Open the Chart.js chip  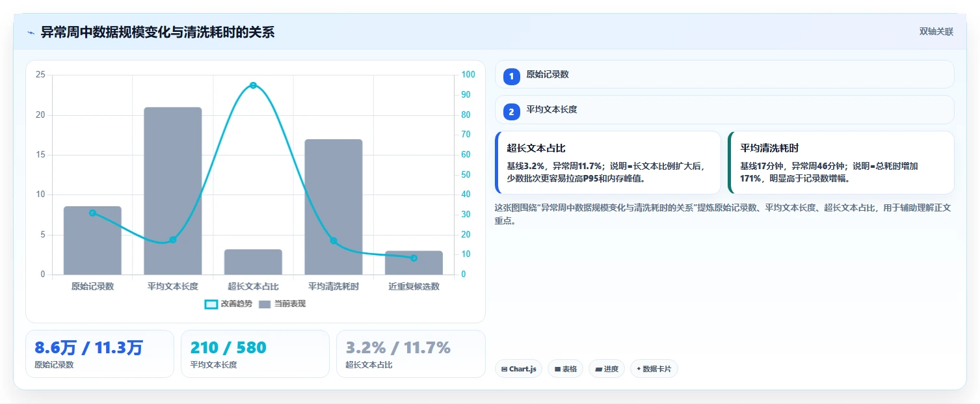point(518,369)
